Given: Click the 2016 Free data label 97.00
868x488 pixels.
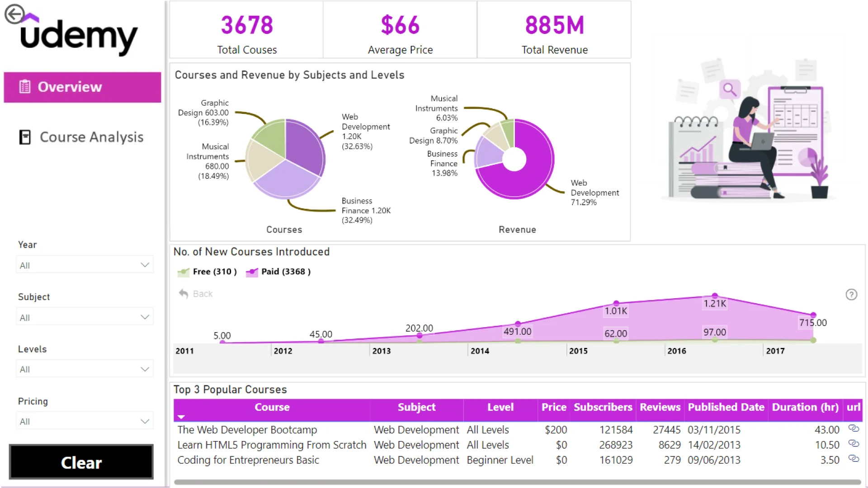Looking at the screenshot, I should (x=715, y=332).
